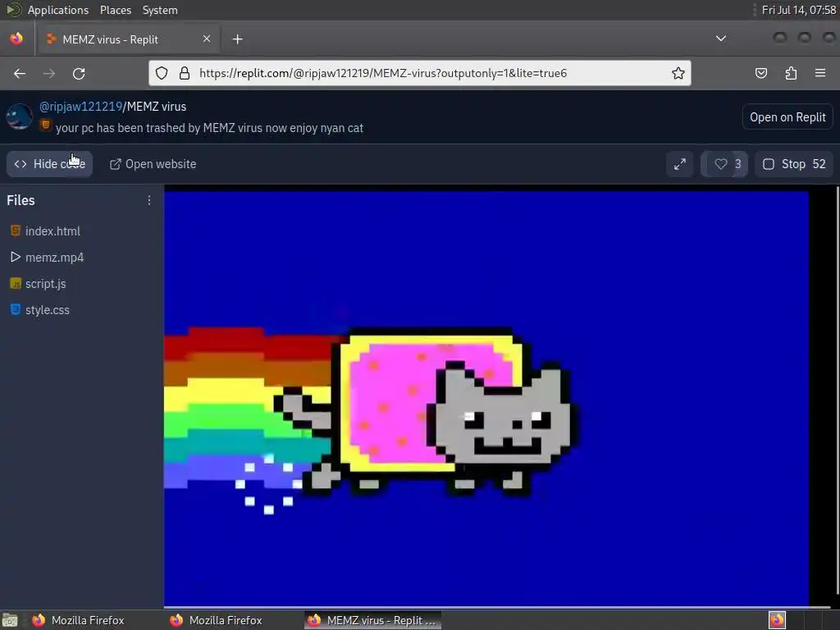The height and width of the screenshot is (630, 840).
Task: Click the distro logo icon in the top panel
Action: pos(13,10)
